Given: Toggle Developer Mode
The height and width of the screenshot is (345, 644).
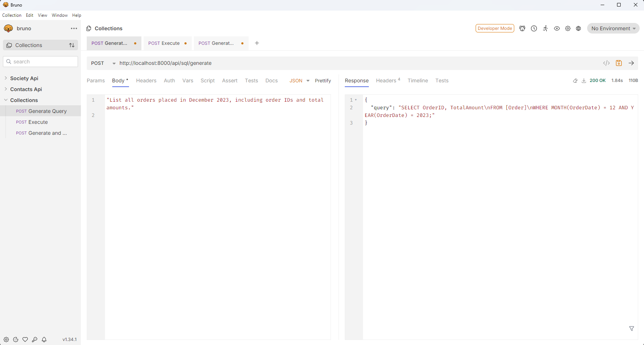Looking at the screenshot, I should point(495,28).
